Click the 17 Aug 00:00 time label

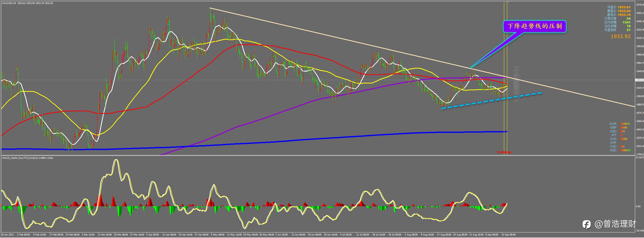coord(444,235)
